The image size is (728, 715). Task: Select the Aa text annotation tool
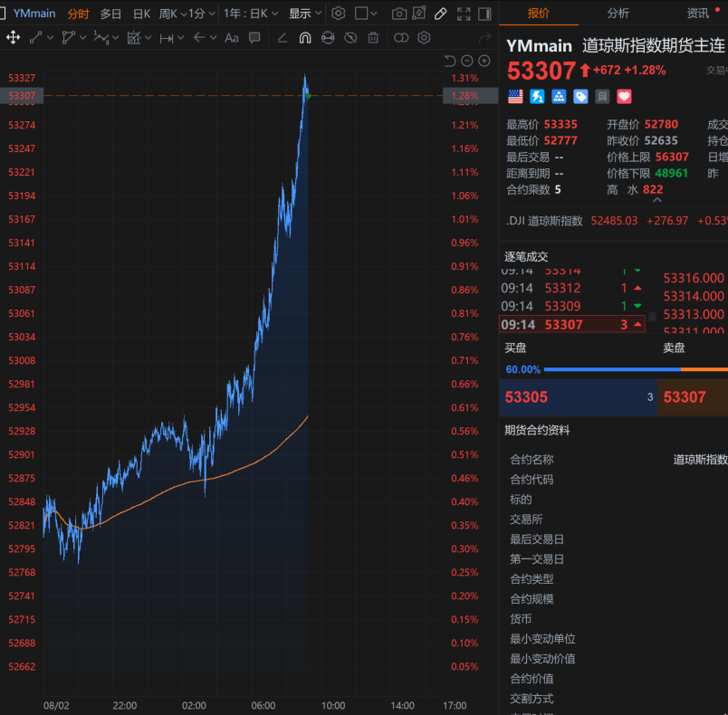point(231,38)
